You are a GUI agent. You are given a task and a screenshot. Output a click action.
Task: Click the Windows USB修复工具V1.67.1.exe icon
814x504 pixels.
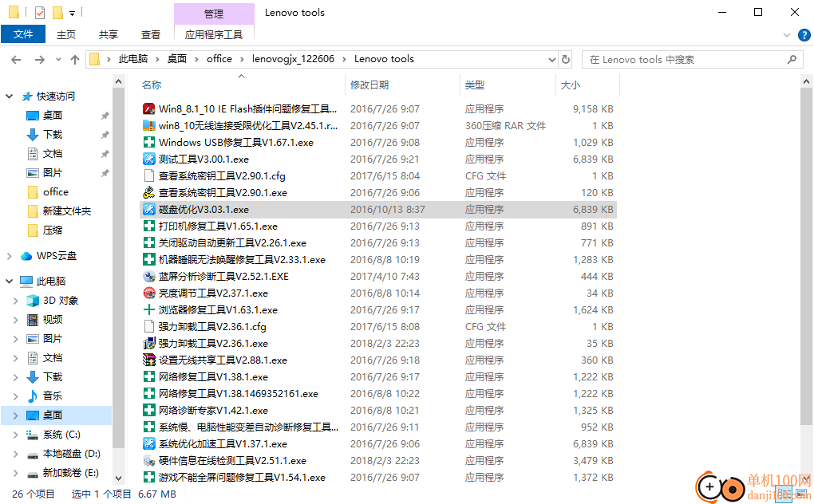(149, 142)
